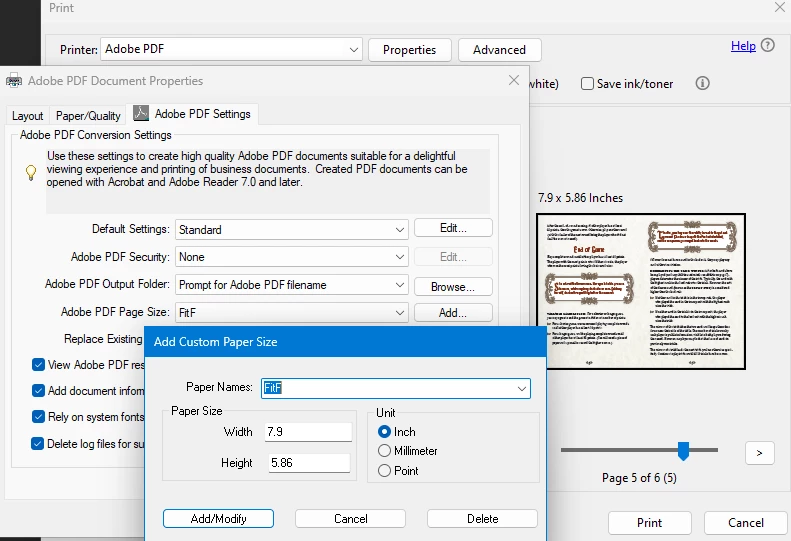Select the Adobe PDF Settings tab
Screen dimensions: 791x541
tap(193, 114)
